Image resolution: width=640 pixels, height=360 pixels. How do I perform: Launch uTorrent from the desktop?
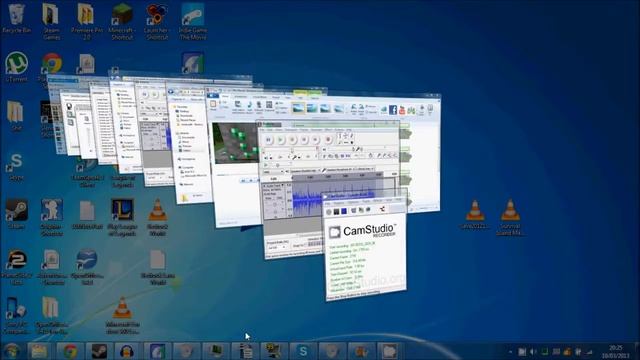coord(16,67)
